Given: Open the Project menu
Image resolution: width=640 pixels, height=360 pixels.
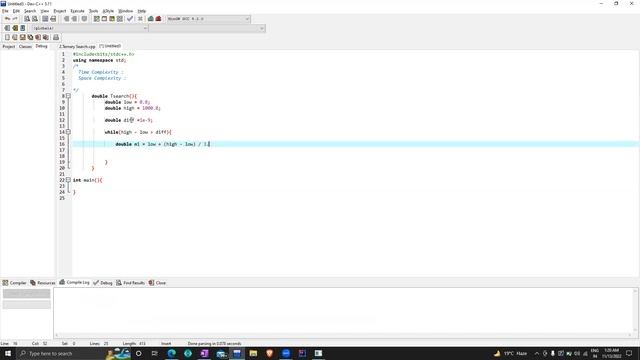Looking at the screenshot, I should coord(60,11).
